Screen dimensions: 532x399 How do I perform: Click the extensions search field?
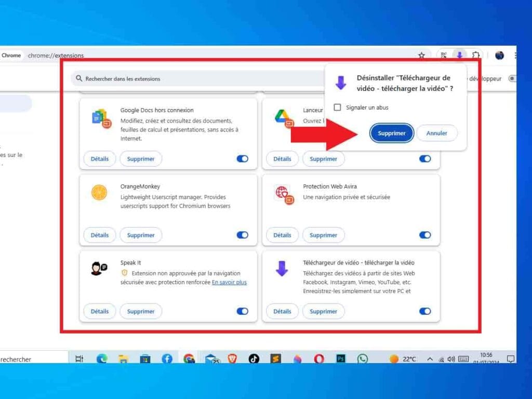tap(156, 78)
